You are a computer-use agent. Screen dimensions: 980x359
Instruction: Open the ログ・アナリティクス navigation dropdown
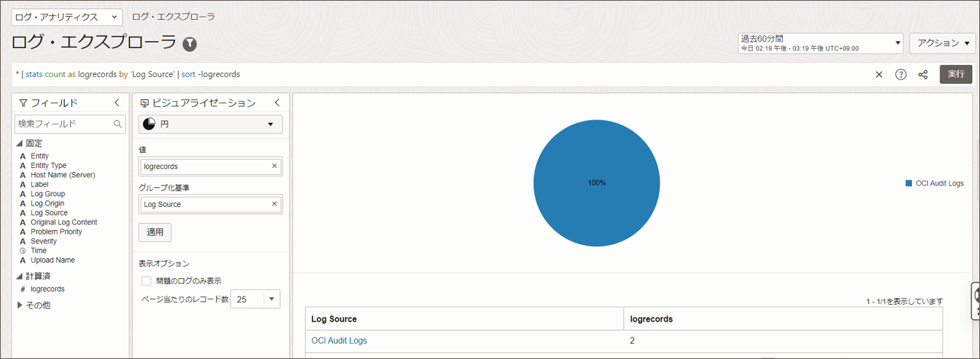67,17
